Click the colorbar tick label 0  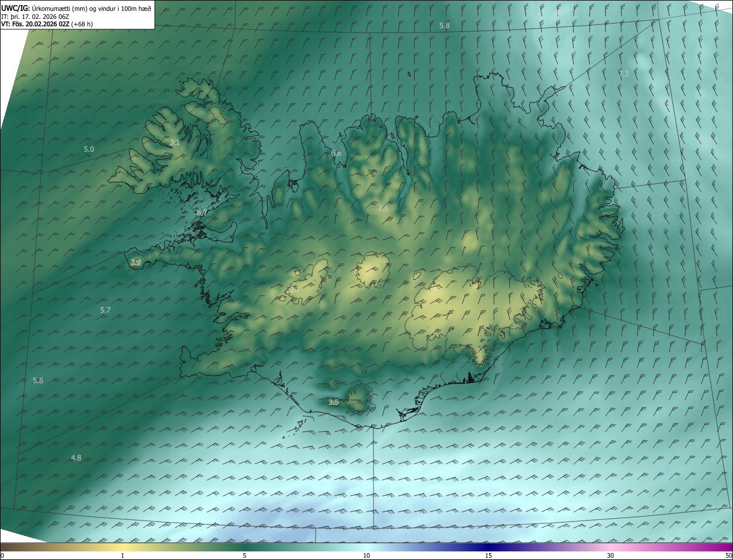click(x=2, y=555)
